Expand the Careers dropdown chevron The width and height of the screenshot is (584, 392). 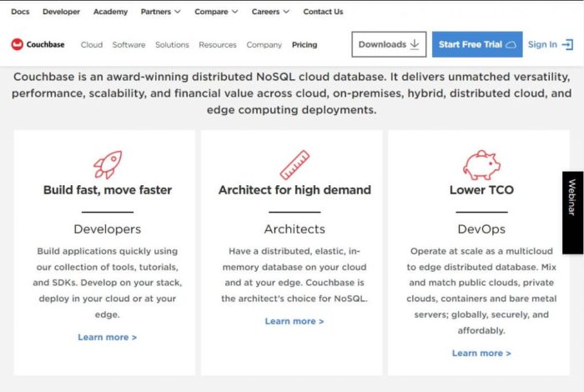[x=286, y=12]
